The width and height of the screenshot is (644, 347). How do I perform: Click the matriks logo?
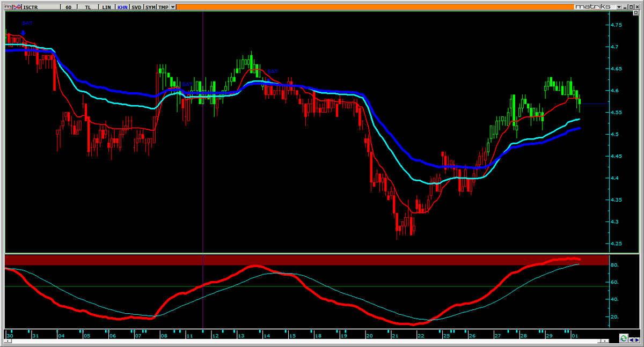point(593,7)
